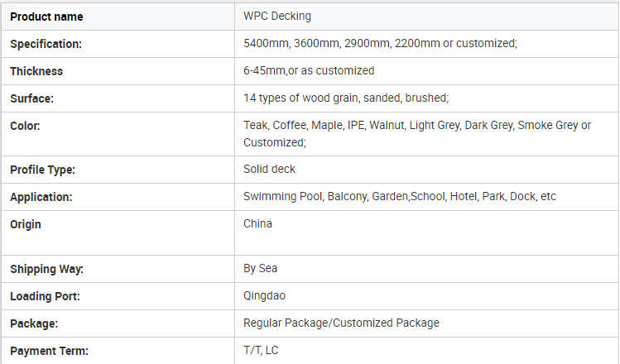Click the "Specification:" label cell
Image resolution: width=620 pixels, height=364 pixels.
pyautogui.click(x=46, y=44)
